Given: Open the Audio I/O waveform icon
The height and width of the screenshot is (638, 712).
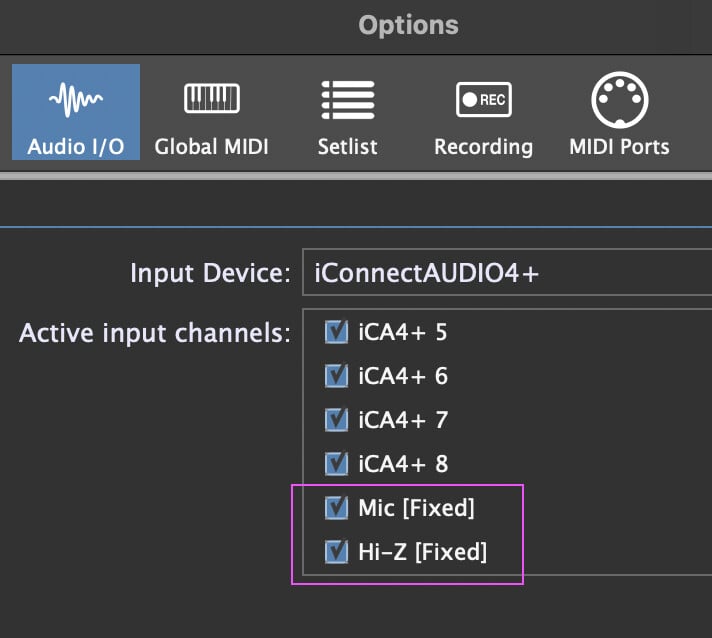Looking at the screenshot, I should [x=76, y=99].
